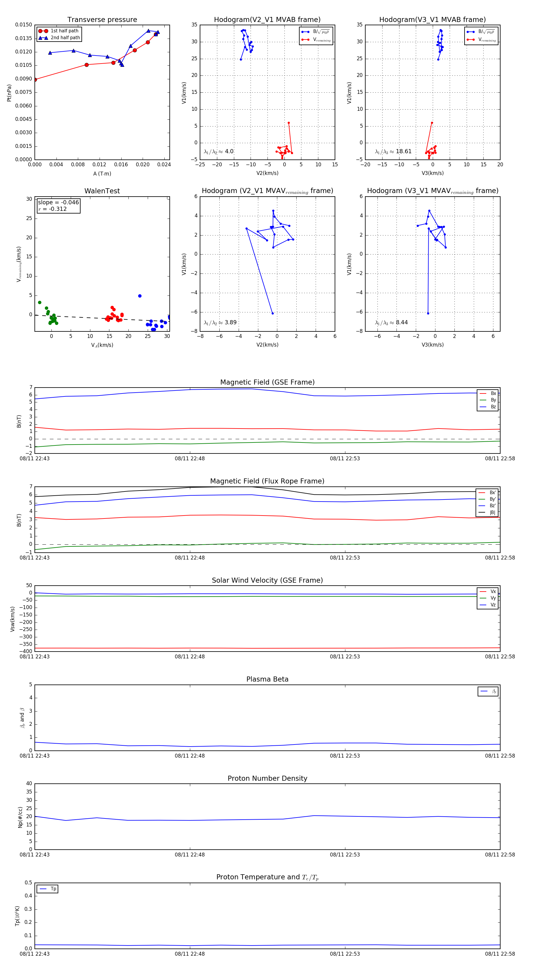Click the 'Proton Number Density' title
Screen dimensions: 535x980
(x=267, y=778)
